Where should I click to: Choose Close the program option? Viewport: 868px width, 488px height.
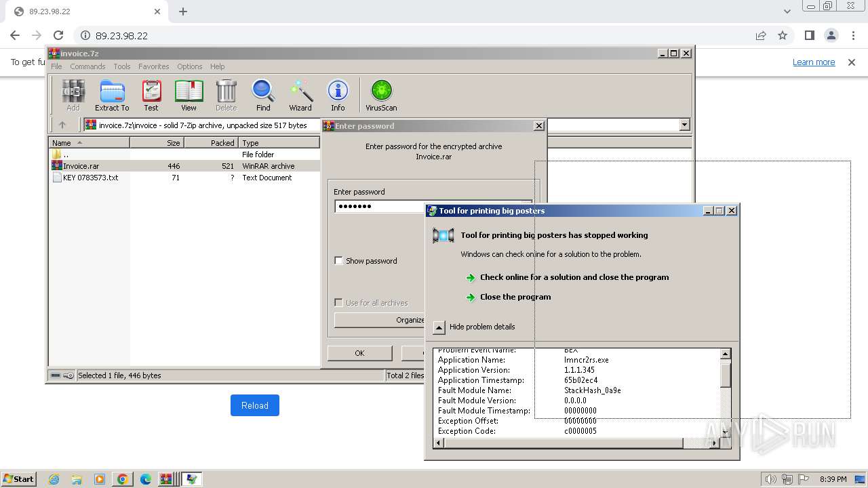(x=508, y=297)
